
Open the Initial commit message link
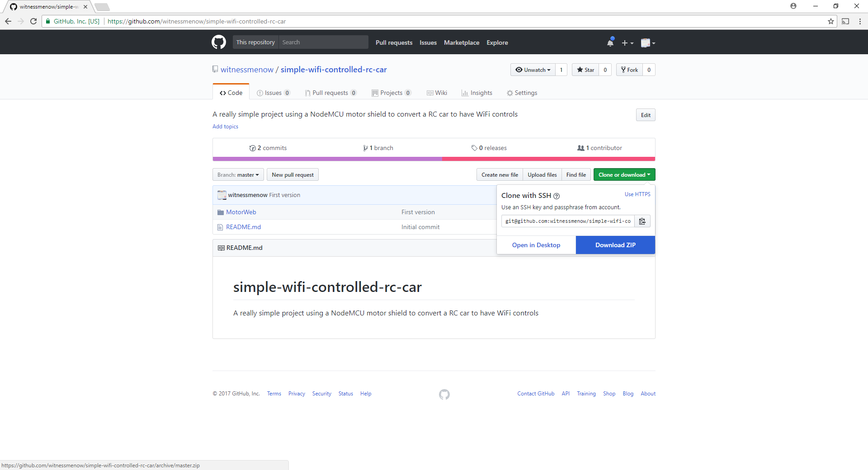pos(420,227)
